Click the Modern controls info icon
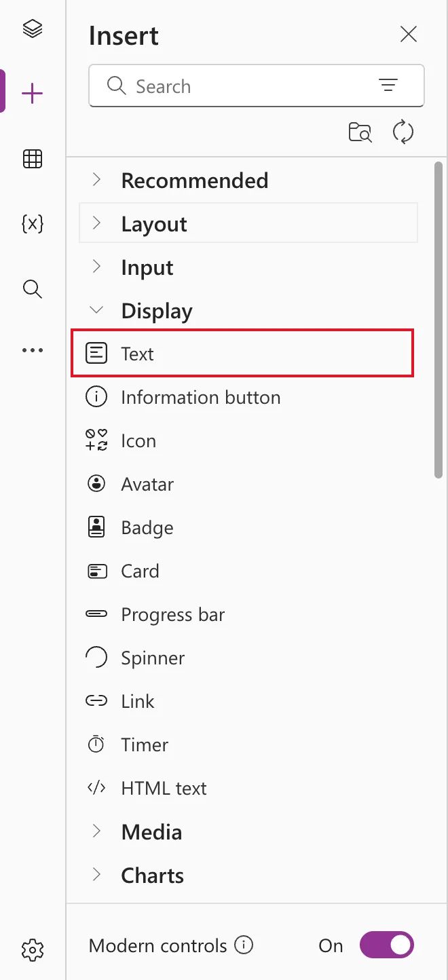The height and width of the screenshot is (980, 448). coord(244,945)
